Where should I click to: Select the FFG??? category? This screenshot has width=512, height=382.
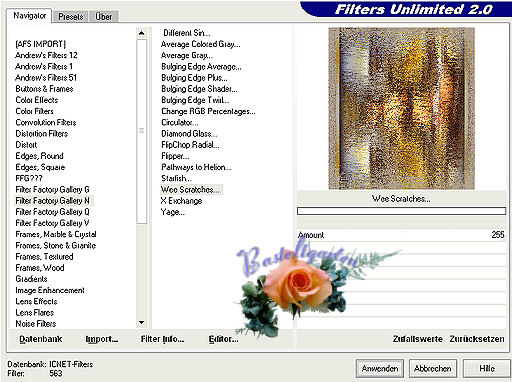pos(29,178)
